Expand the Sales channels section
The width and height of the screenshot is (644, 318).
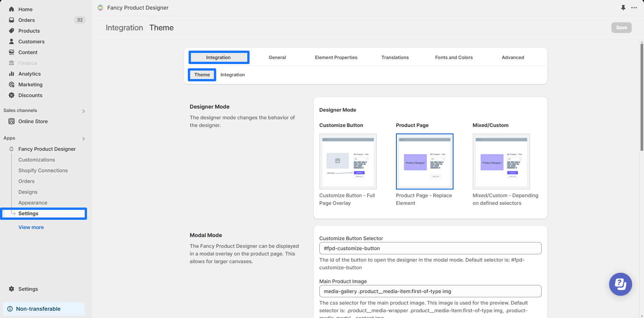pyautogui.click(x=84, y=111)
